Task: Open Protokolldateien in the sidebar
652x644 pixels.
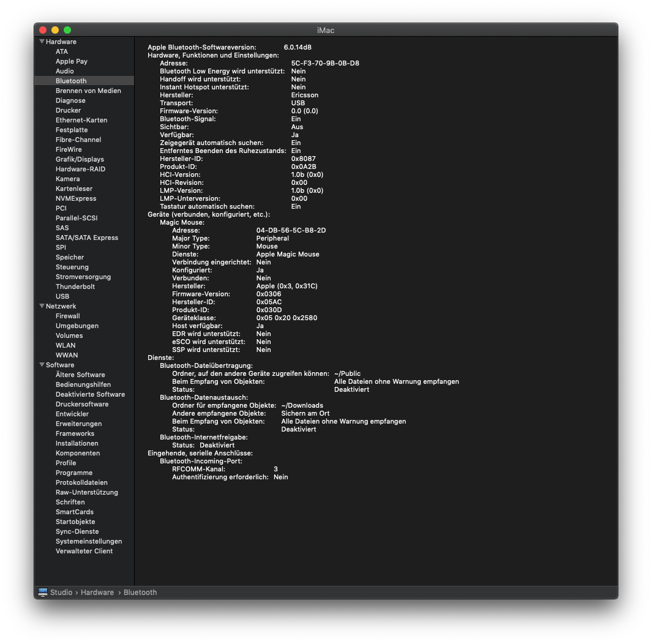Action: pyautogui.click(x=81, y=482)
